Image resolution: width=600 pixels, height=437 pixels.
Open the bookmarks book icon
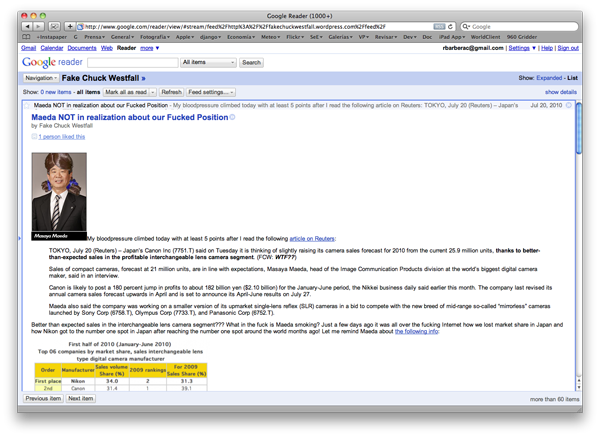[x=26, y=37]
